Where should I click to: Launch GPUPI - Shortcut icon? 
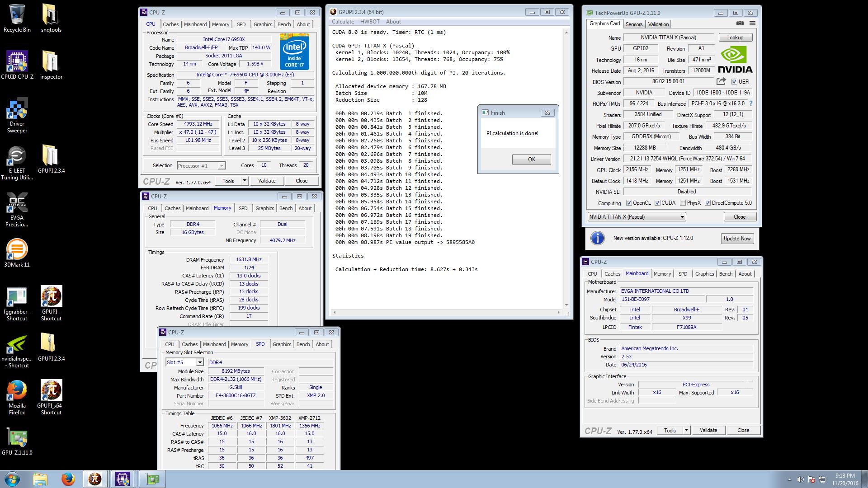(51, 304)
